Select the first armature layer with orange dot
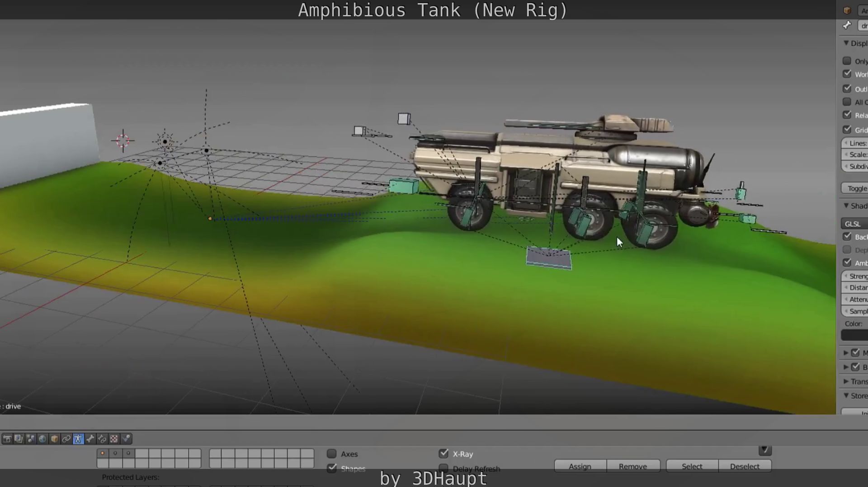Image resolution: width=868 pixels, height=487 pixels. [103, 453]
